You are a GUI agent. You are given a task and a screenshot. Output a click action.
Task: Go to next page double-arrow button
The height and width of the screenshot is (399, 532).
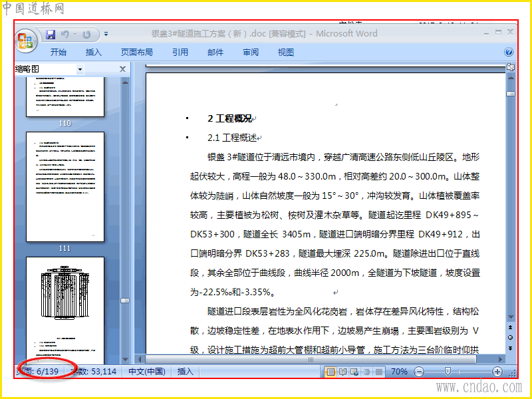click(x=510, y=348)
